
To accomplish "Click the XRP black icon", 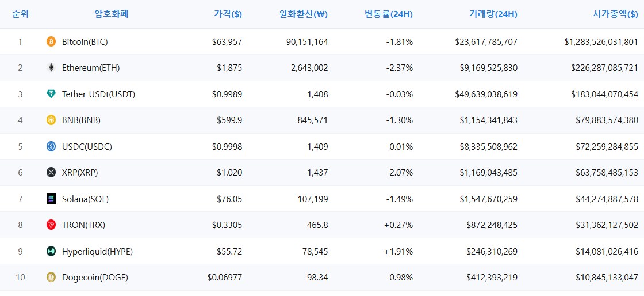I will (51, 173).
